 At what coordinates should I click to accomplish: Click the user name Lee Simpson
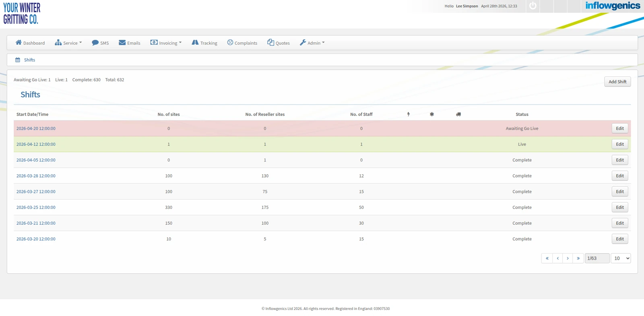coord(467,6)
